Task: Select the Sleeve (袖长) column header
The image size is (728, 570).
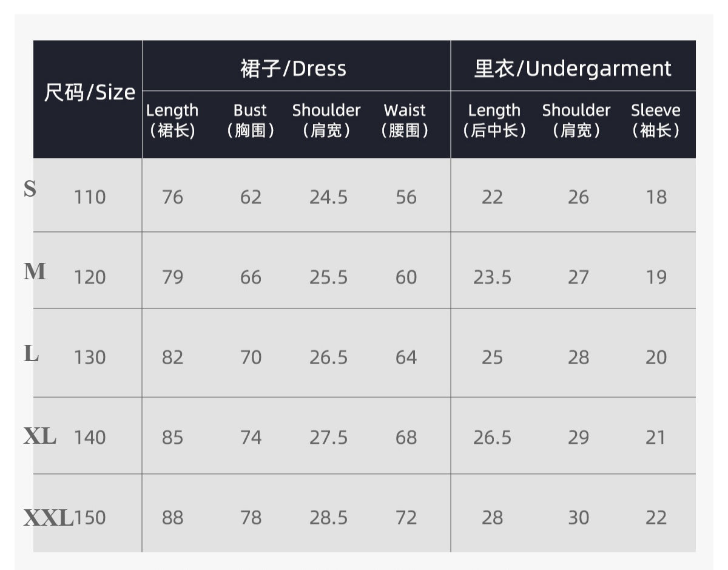Action: [x=655, y=120]
